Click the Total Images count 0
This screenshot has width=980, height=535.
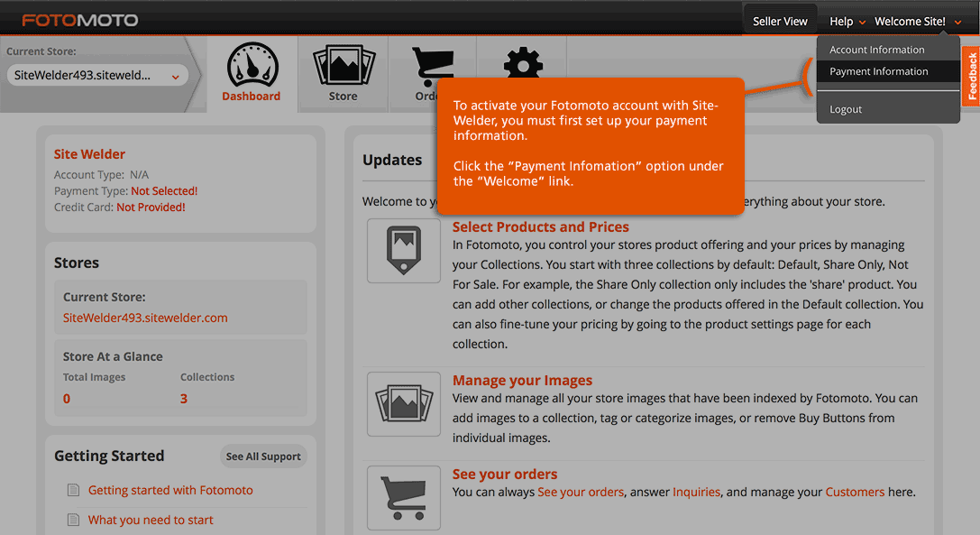point(66,399)
